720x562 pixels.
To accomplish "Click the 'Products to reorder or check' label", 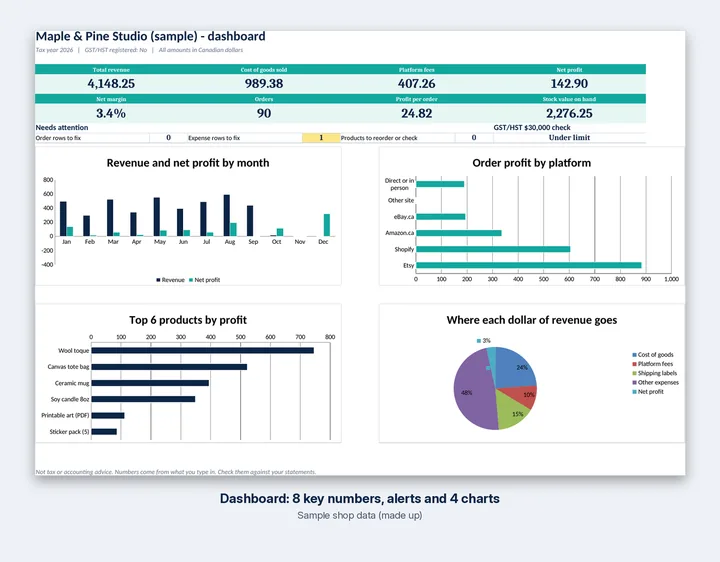I will [379, 138].
